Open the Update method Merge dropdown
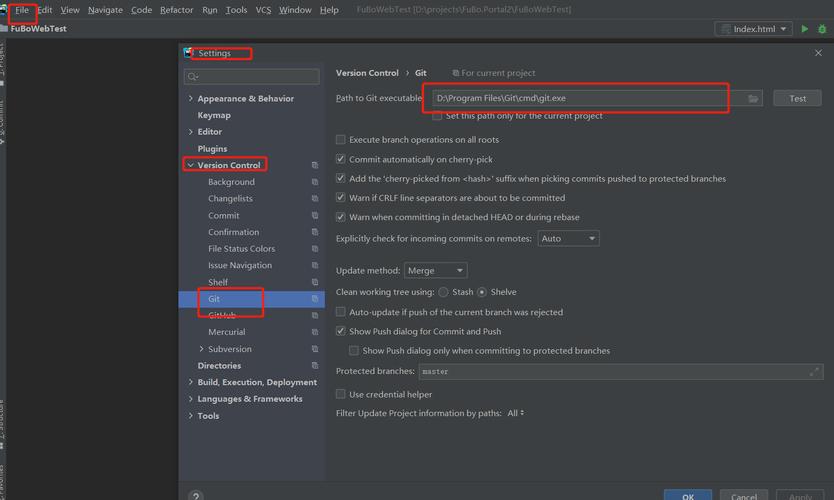 pyautogui.click(x=436, y=270)
